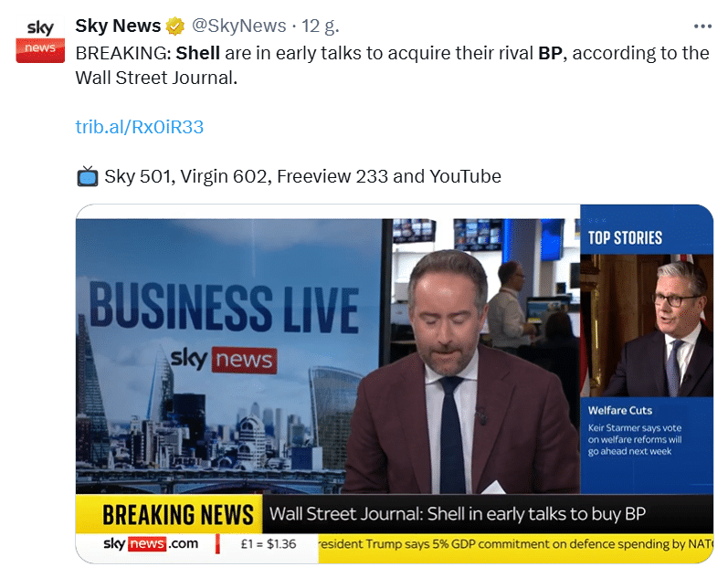Click the yellow Trump NATO ticker text
This screenshot has height=567, width=728.
click(516, 545)
